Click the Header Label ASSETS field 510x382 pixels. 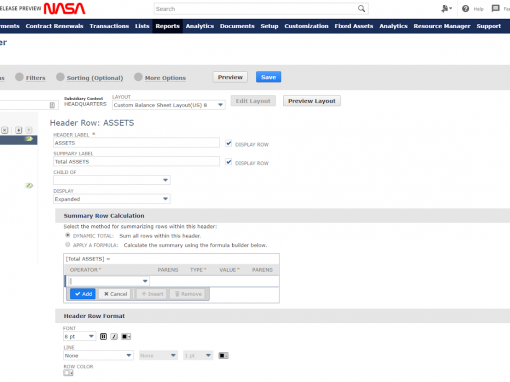(x=136, y=143)
